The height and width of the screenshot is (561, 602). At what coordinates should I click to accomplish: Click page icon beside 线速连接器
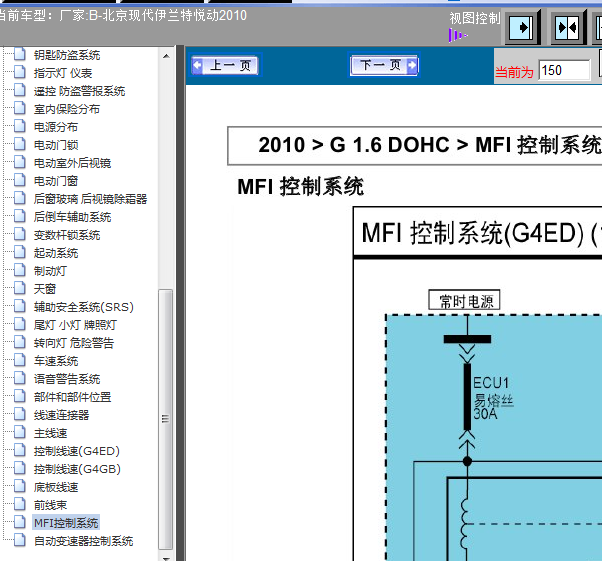[20, 414]
